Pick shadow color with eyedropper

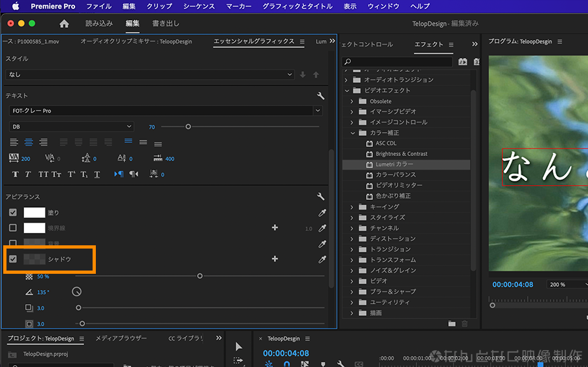coord(322,260)
